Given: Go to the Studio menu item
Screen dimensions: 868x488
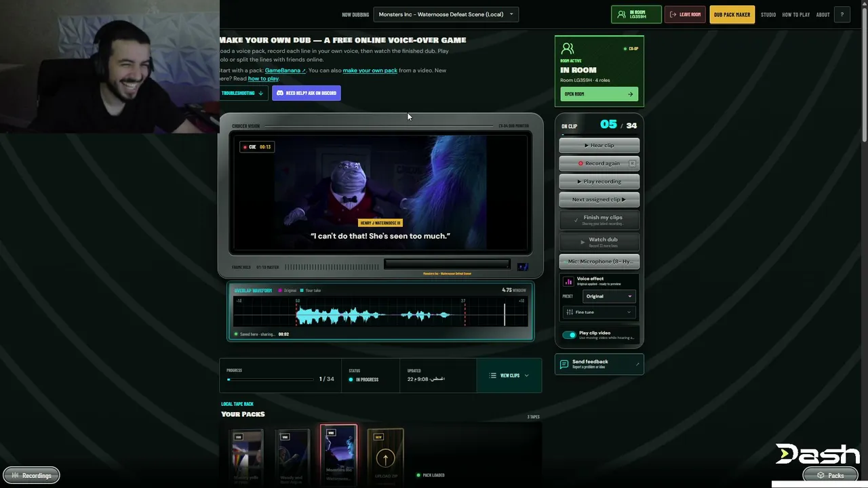Looking at the screenshot, I should pyautogui.click(x=768, y=14).
